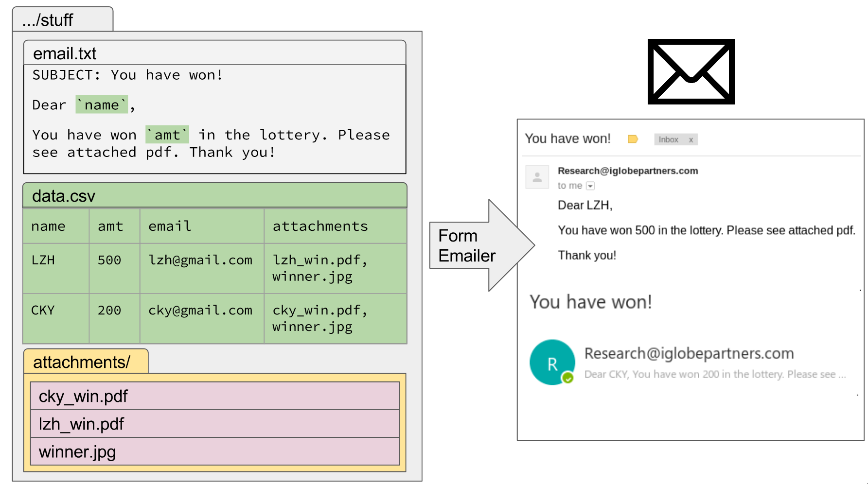
Task: Click the Form Emailer arrow
Action: pos(482,245)
